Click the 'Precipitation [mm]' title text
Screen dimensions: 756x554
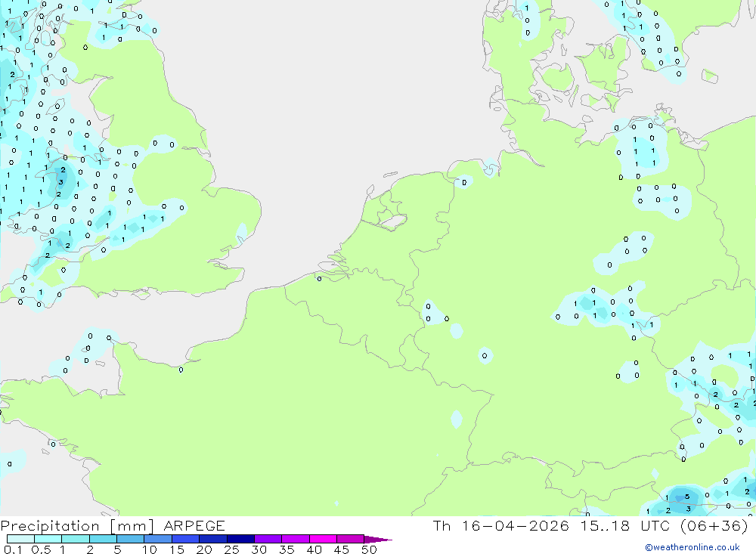[77, 526]
